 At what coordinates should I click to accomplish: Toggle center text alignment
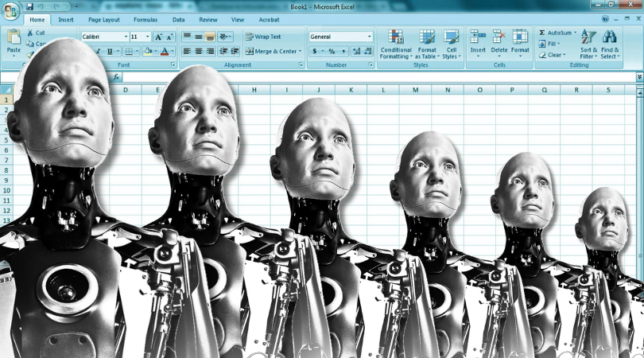(199, 51)
